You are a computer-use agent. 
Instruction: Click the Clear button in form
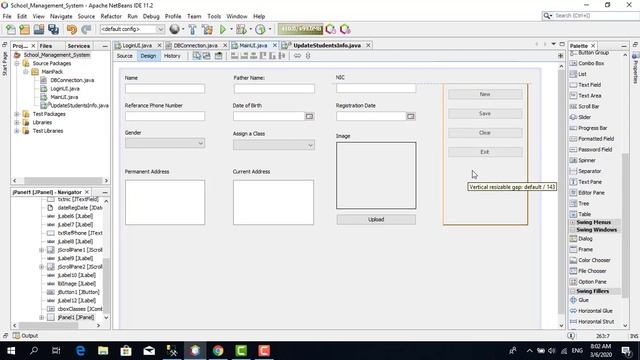pyautogui.click(x=485, y=133)
